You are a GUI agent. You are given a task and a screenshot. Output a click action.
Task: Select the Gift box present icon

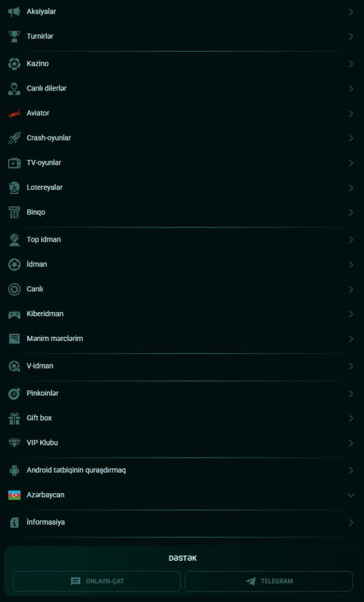tap(14, 418)
